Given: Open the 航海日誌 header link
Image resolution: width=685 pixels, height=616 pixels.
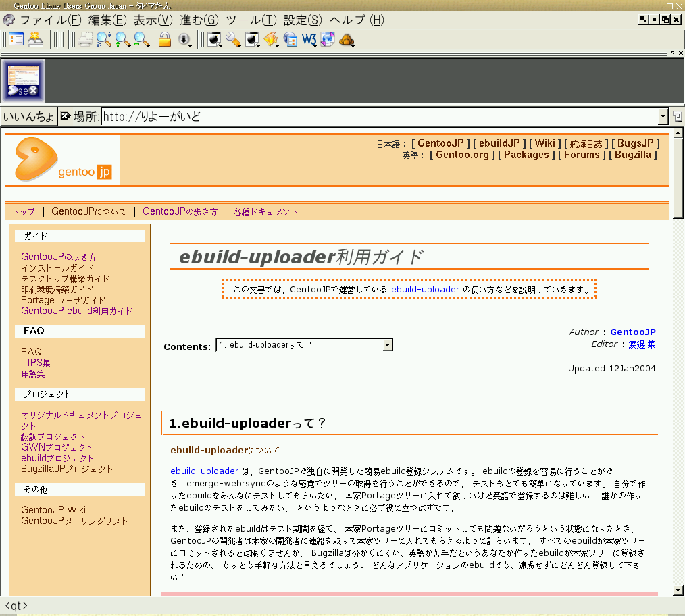Looking at the screenshot, I should pos(586,144).
